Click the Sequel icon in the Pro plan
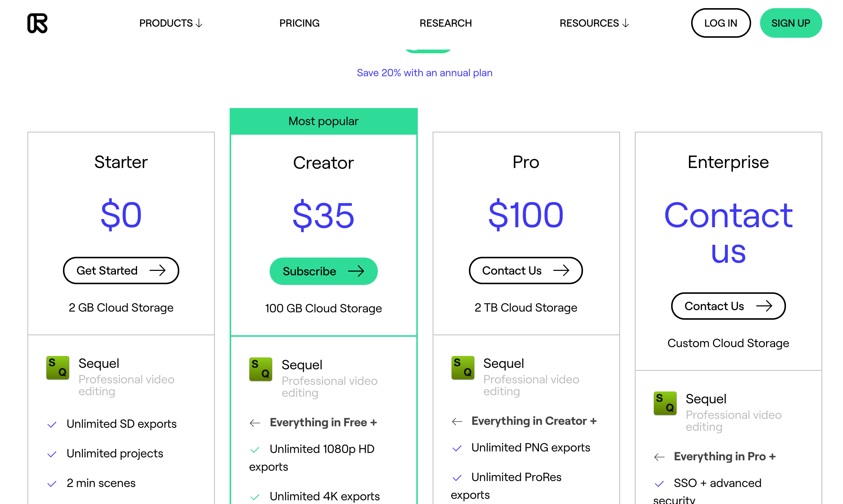 click(x=463, y=368)
